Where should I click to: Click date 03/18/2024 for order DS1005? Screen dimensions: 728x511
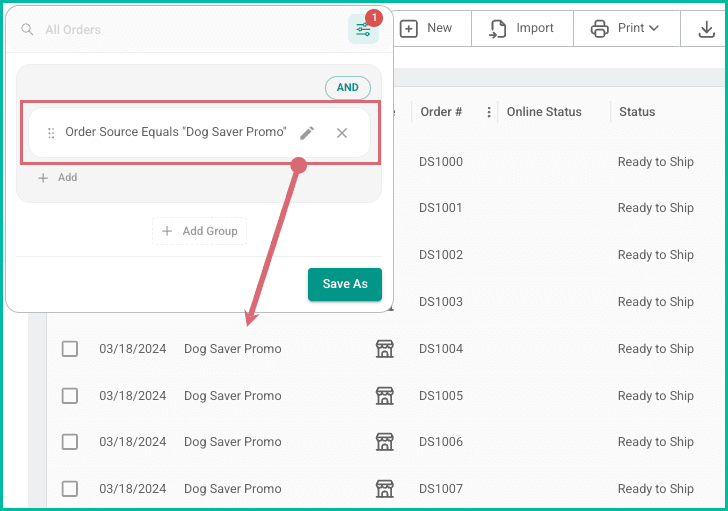point(132,396)
